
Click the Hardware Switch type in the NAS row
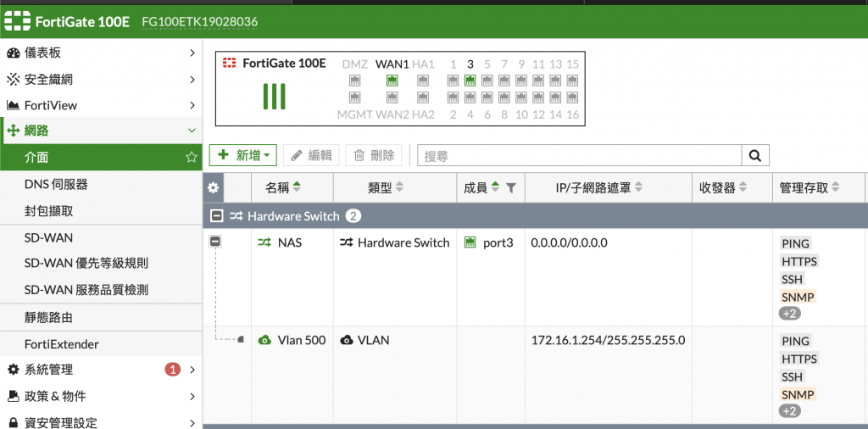point(395,242)
